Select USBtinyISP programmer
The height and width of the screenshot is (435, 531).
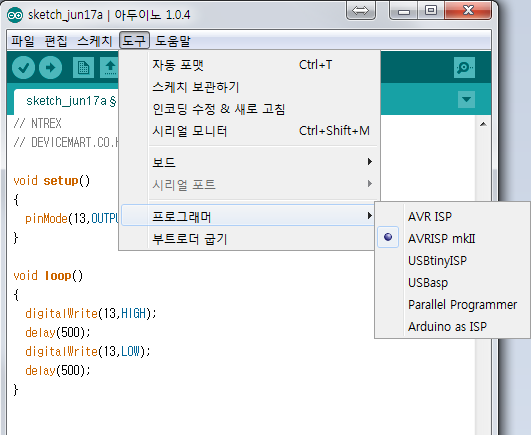(453, 260)
